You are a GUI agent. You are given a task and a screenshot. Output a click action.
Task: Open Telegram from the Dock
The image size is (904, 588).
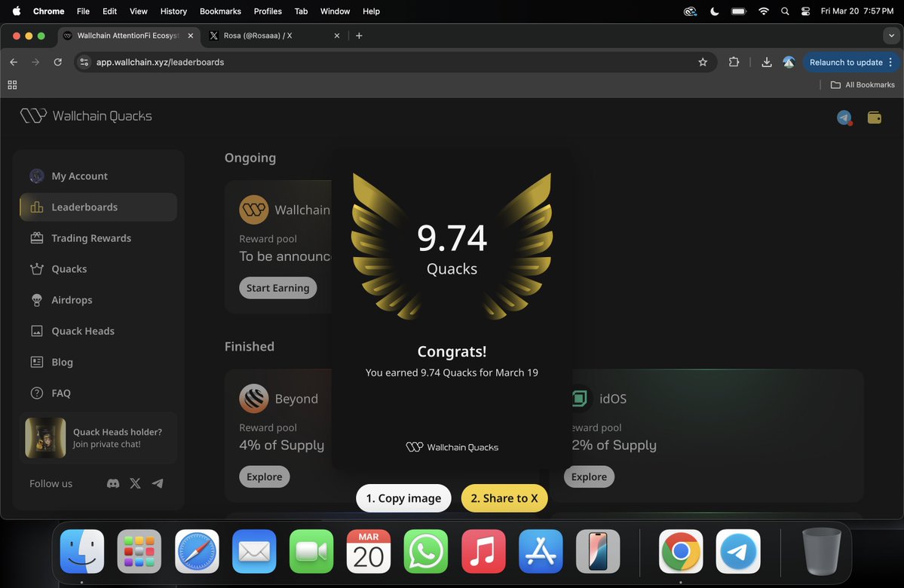coord(738,551)
